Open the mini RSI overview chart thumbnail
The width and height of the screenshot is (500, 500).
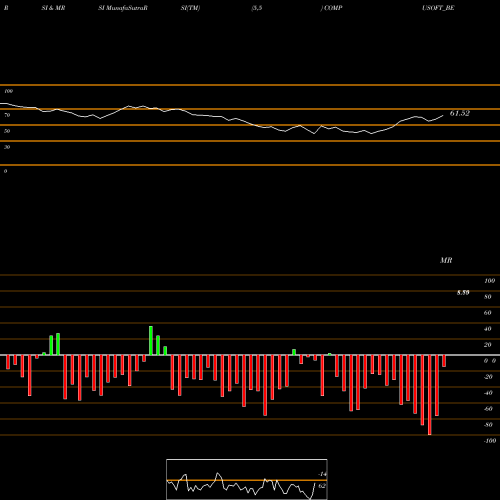pos(247,479)
